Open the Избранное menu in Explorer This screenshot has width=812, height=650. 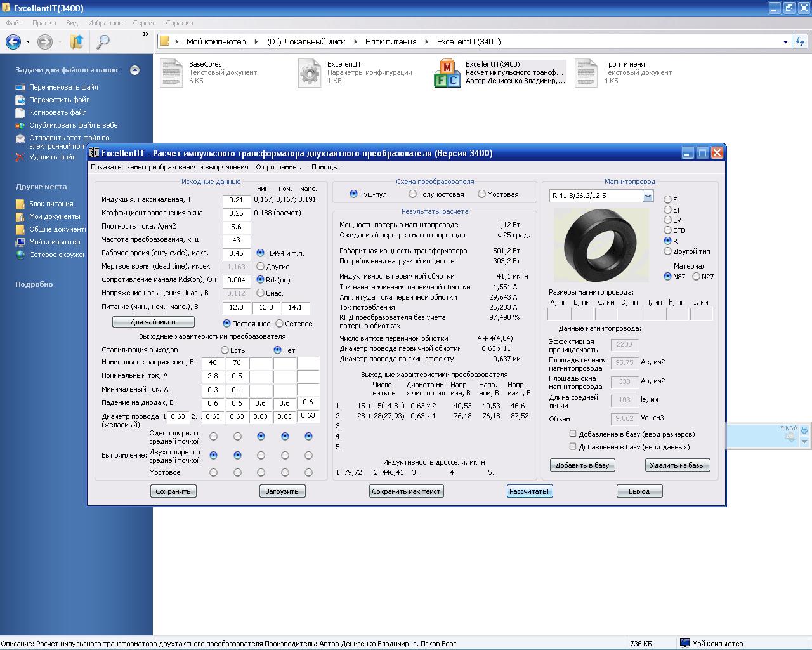point(105,23)
